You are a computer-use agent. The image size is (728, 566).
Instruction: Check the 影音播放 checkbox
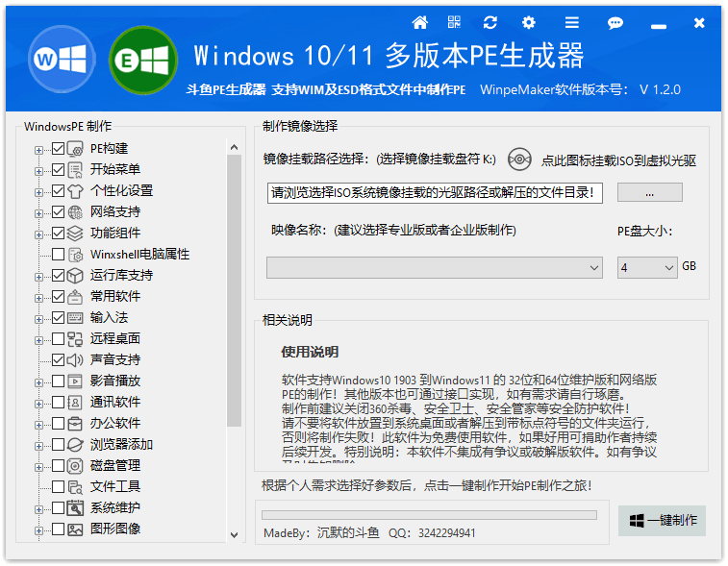(x=58, y=381)
